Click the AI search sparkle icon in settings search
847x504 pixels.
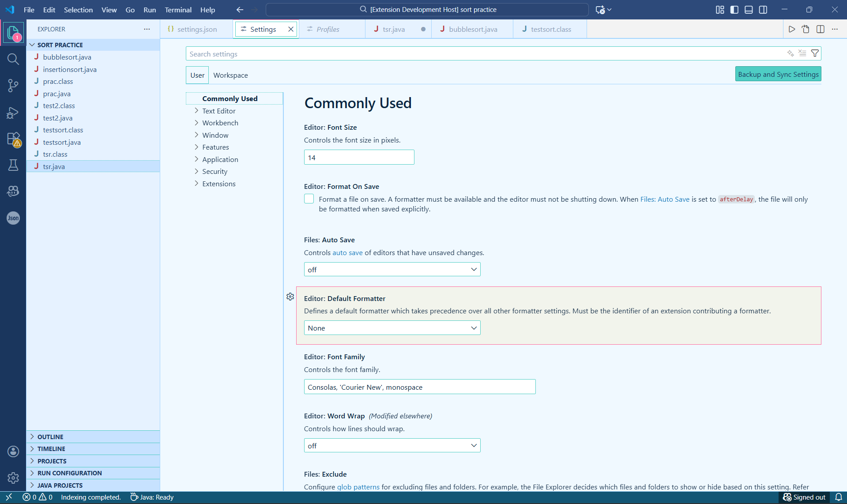tap(791, 53)
